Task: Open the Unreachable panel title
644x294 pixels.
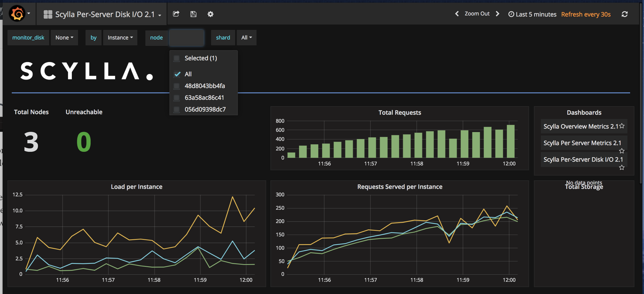Action: [84, 112]
